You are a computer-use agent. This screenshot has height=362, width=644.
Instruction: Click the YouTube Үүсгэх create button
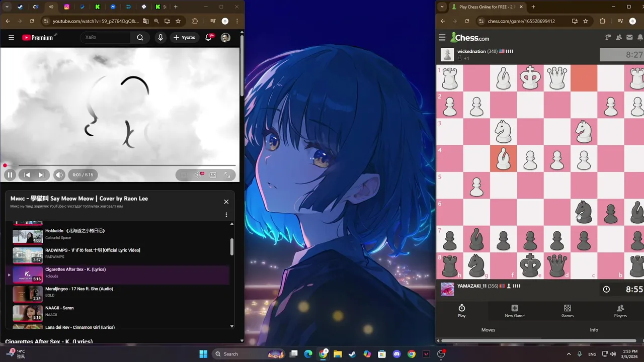(x=184, y=37)
